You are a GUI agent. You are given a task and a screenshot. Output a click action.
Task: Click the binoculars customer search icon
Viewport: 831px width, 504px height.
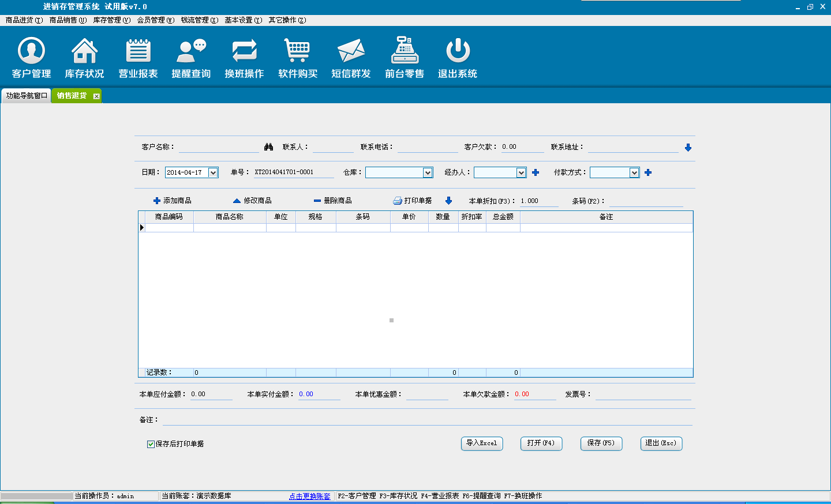point(268,147)
